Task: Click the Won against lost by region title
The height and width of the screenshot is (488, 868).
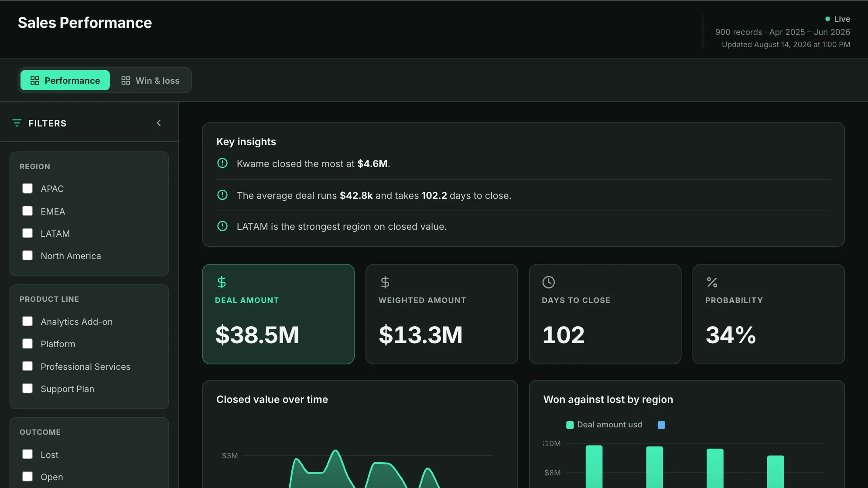Action: (x=608, y=399)
